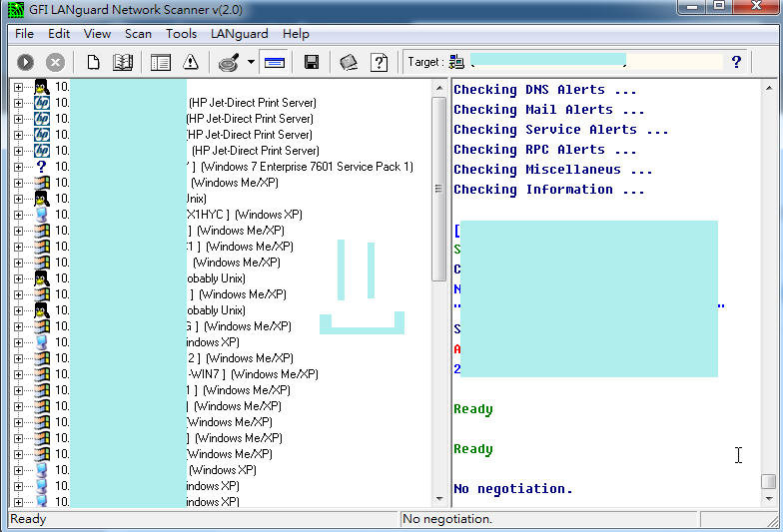Select the -WIN7 ] (Windows Me/XP) row

pos(187,374)
